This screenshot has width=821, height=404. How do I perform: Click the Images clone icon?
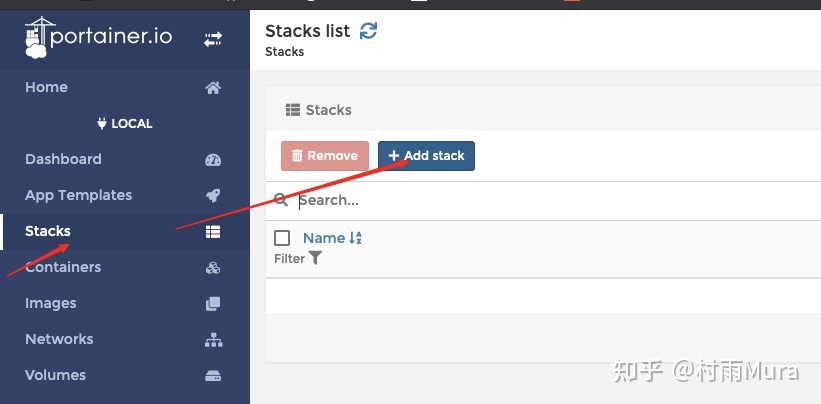tap(213, 303)
